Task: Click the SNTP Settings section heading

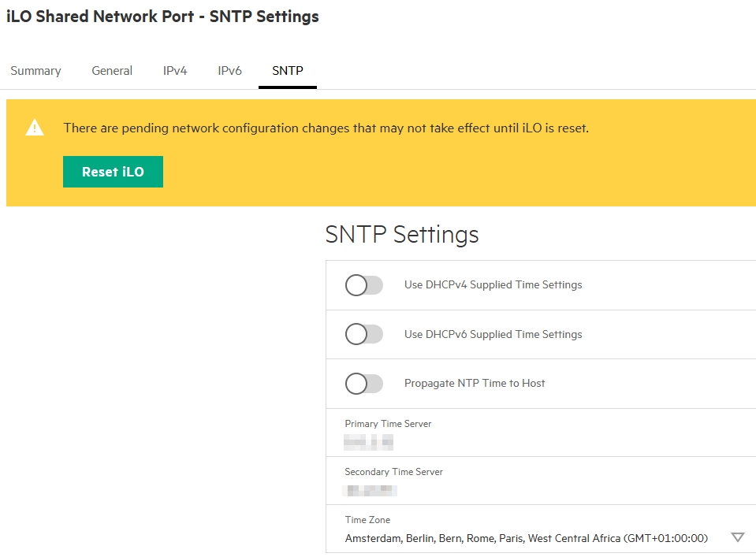Action: pos(402,235)
